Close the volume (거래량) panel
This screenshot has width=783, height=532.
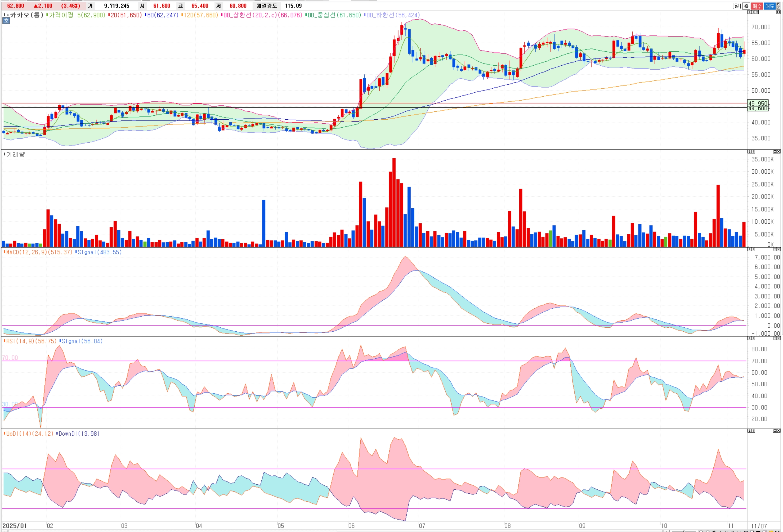778,151
